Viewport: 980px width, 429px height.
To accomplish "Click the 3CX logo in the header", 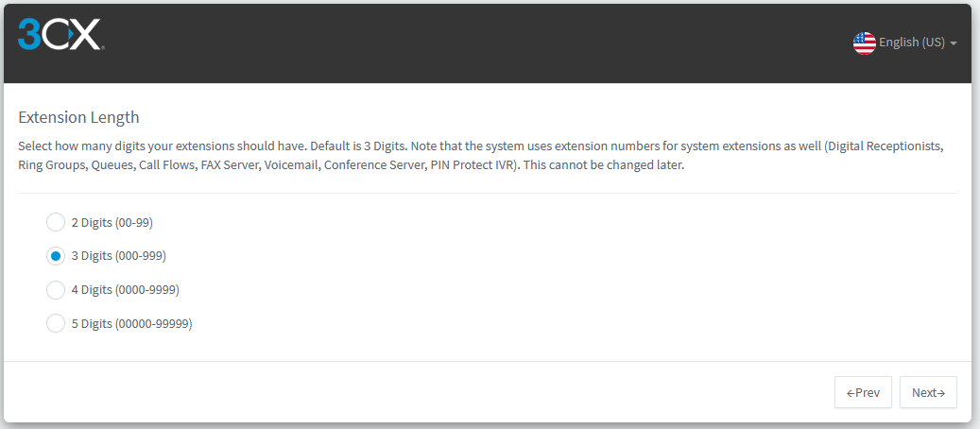I will pos(60,34).
